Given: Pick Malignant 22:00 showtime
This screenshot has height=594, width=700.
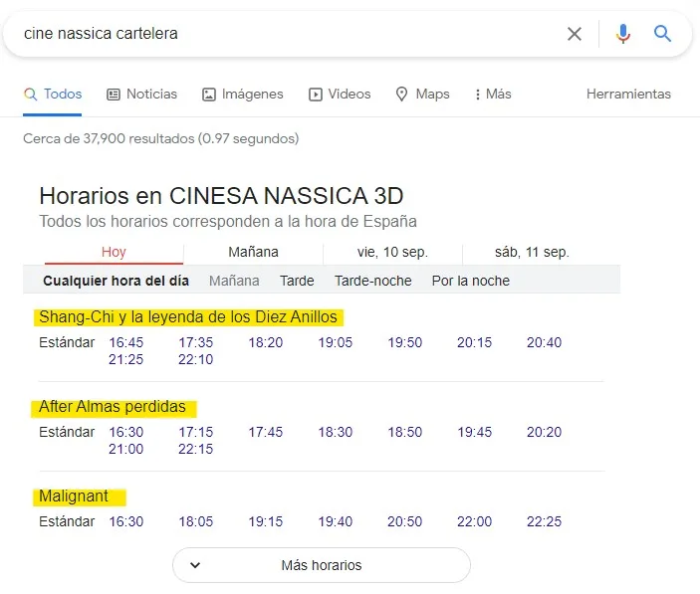Looking at the screenshot, I should point(474,521).
